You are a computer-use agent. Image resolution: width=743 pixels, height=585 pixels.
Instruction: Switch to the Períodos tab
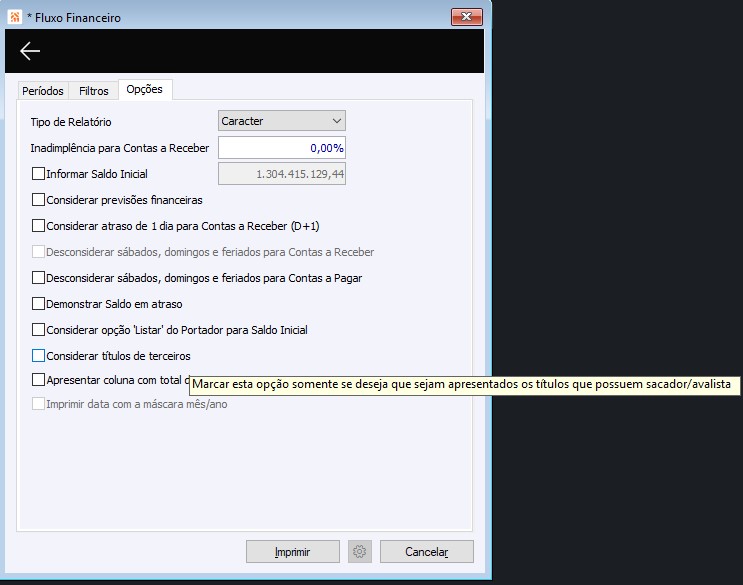(x=43, y=90)
